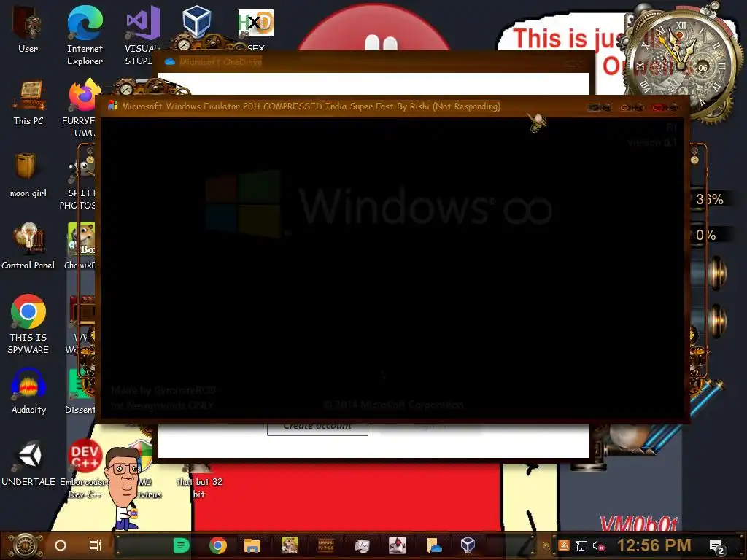The image size is (747, 560).
Task: Open the network tray icon
Action: [581, 545]
